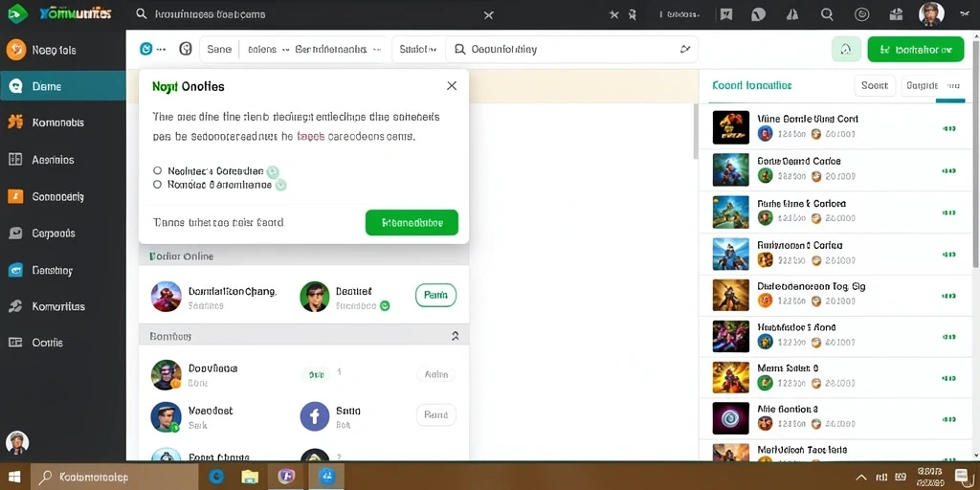Image resolution: width=980 pixels, height=490 pixels.
Task: Click the blue circular icon left of 'Sane'
Action: click(x=145, y=49)
